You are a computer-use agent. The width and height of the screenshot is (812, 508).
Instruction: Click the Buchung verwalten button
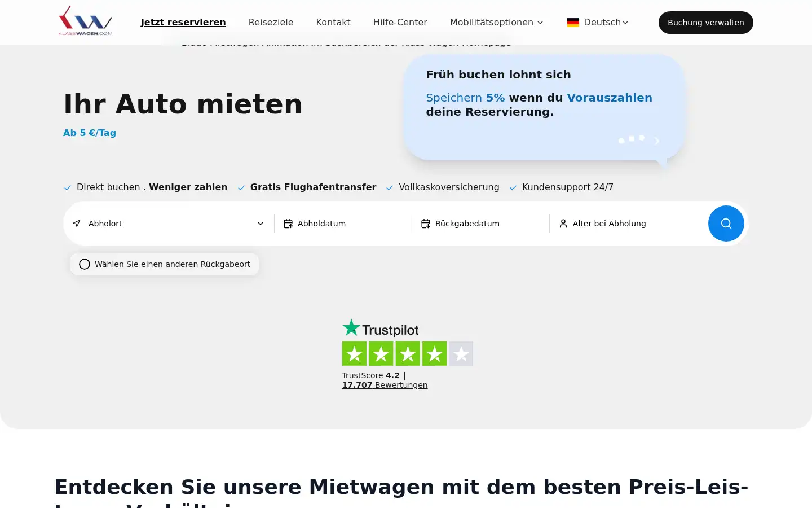[x=706, y=23]
